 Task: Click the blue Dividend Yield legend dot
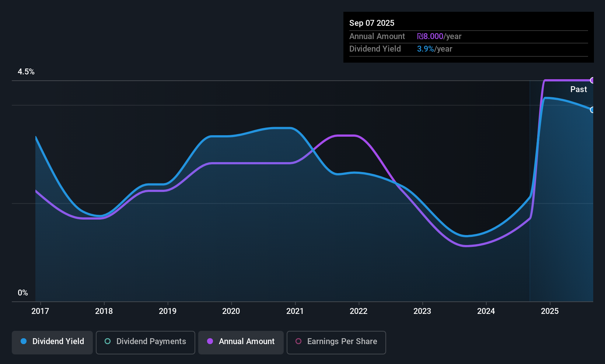[24, 341]
